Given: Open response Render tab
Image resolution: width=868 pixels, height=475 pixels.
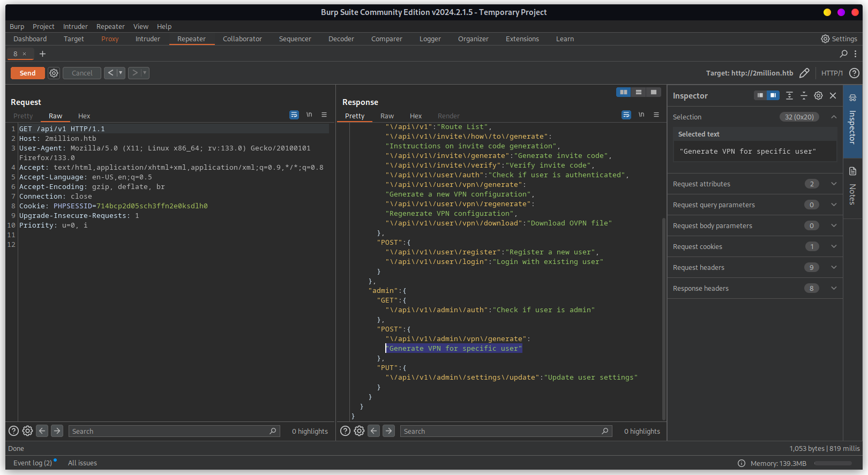Looking at the screenshot, I should 448,116.
